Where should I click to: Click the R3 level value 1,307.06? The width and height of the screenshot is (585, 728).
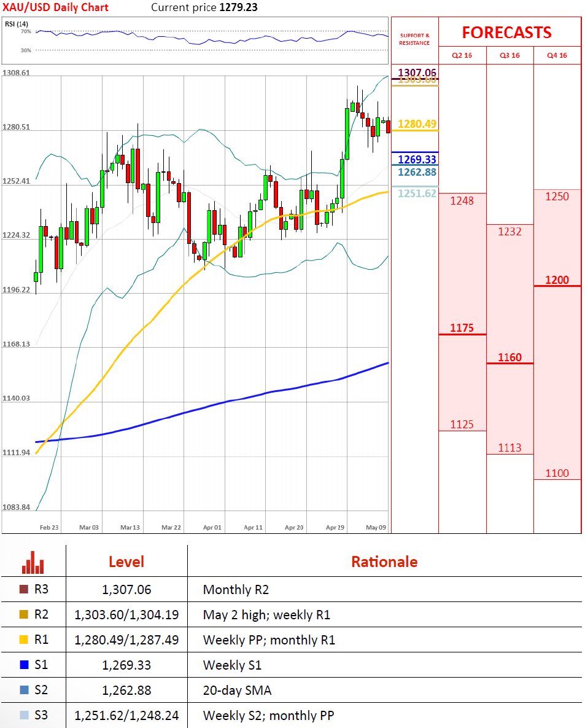click(x=126, y=590)
